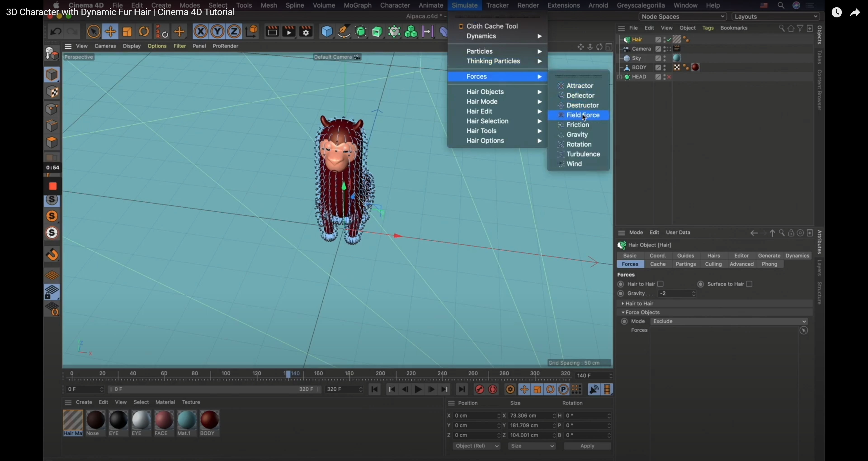This screenshot has height=461, width=868.
Task: Open Hair Tools submenu
Action: point(497,131)
